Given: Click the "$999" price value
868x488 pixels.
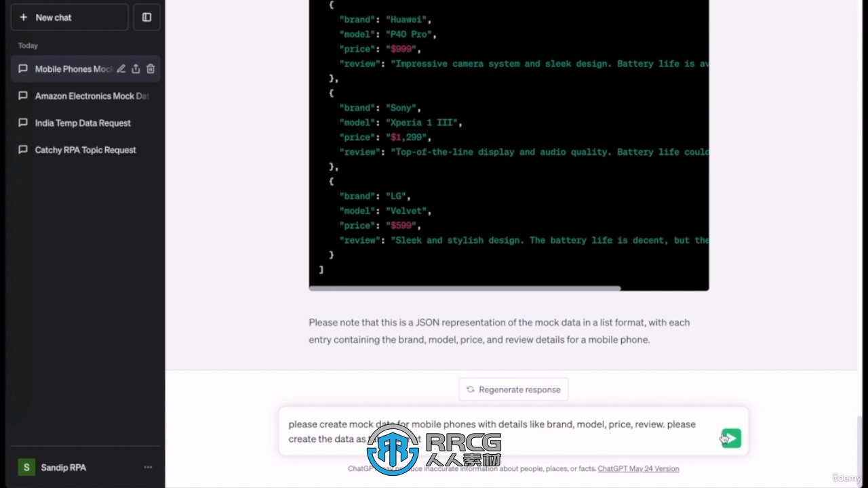Looking at the screenshot, I should coord(403,49).
